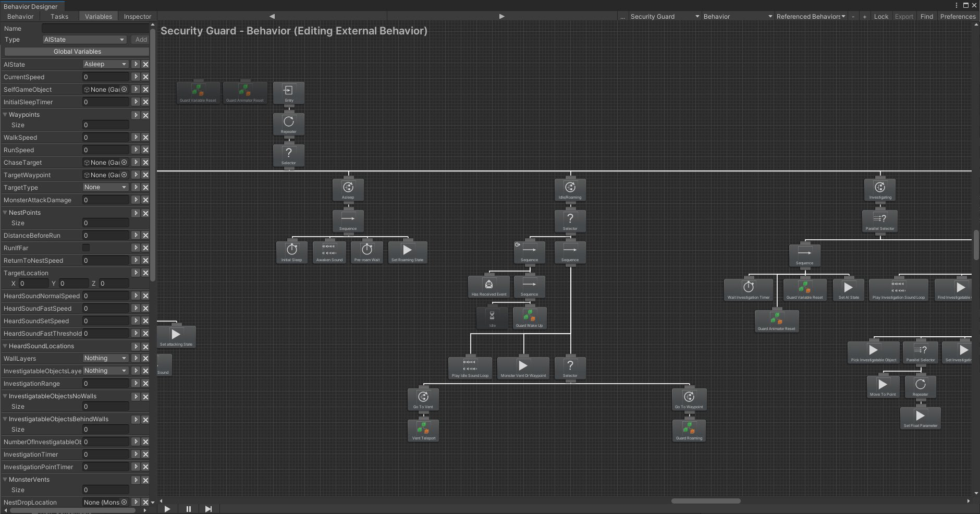Image resolution: width=980 pixels, height=514 pixels.
Task: Select the Move To Point node
Action: click(883, 387)
